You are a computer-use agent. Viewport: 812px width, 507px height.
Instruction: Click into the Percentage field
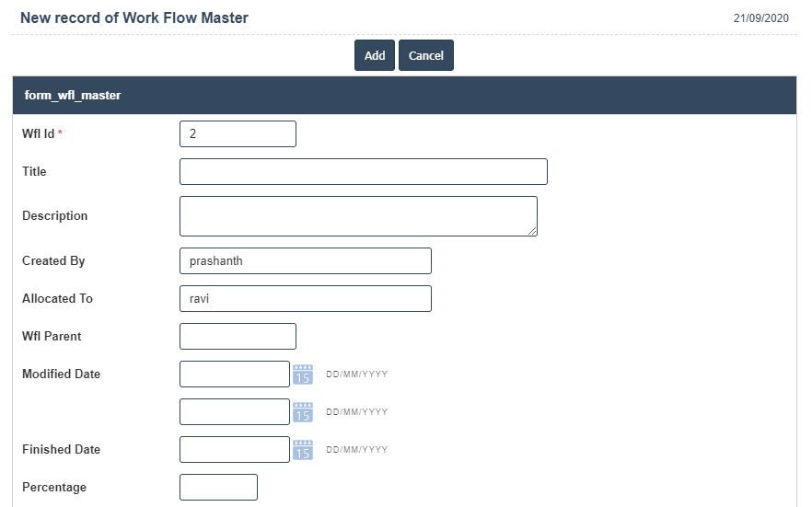218,488
